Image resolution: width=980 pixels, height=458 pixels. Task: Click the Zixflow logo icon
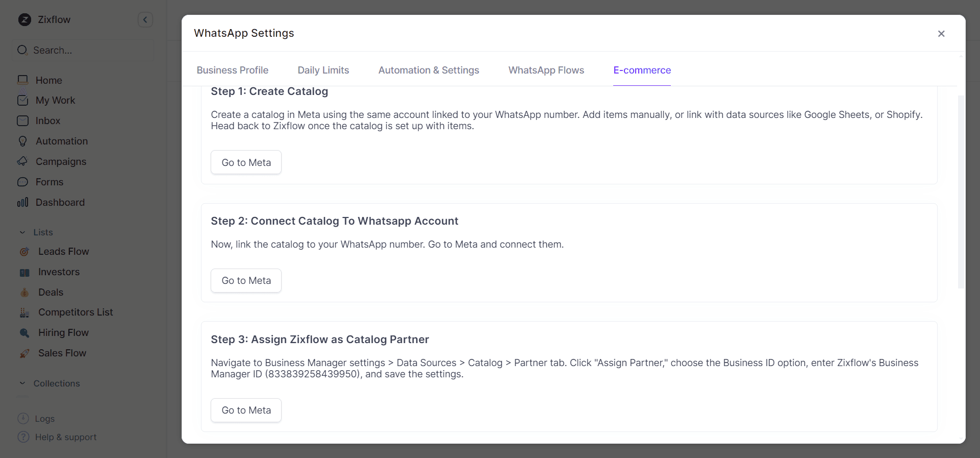(24, 20)
